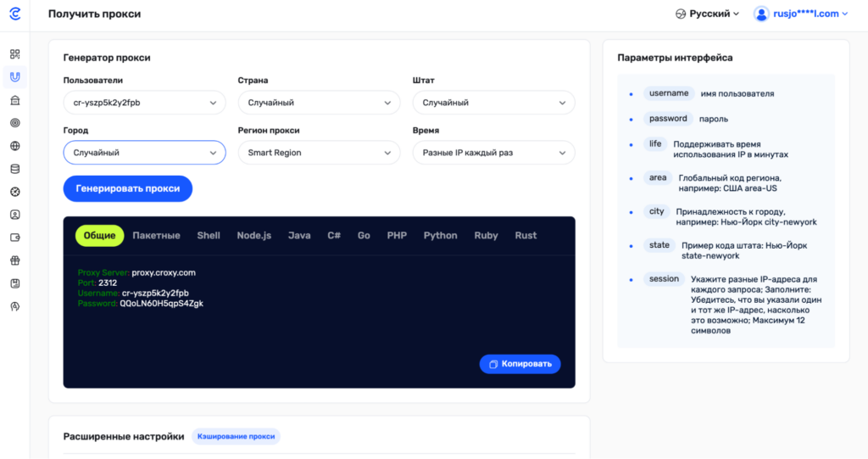
Task: Switch to the Shell tab
Action: (x=209, y=236)
